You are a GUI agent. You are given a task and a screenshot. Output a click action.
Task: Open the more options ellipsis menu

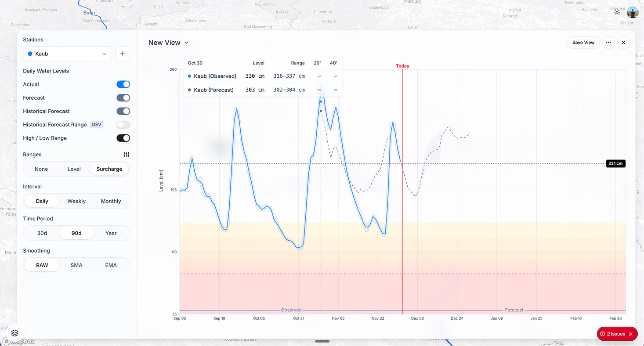tap(608, 42)
